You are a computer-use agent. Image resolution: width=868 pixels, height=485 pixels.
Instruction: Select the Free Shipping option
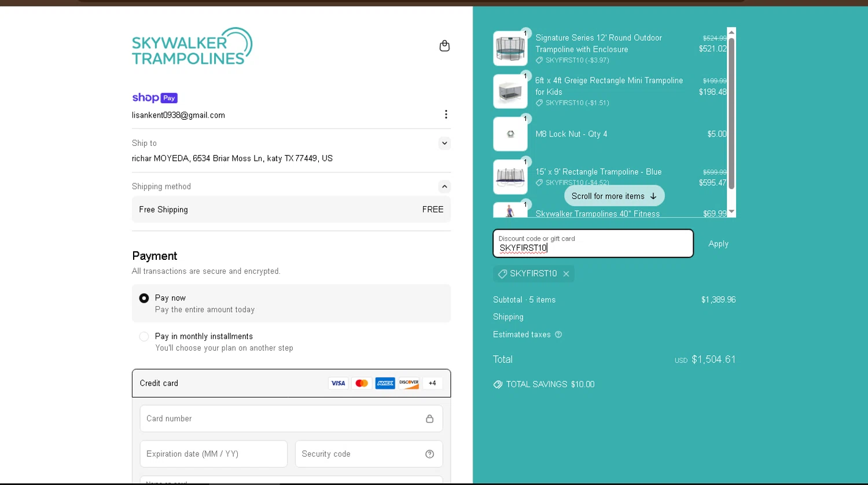(x=291, y=210)
